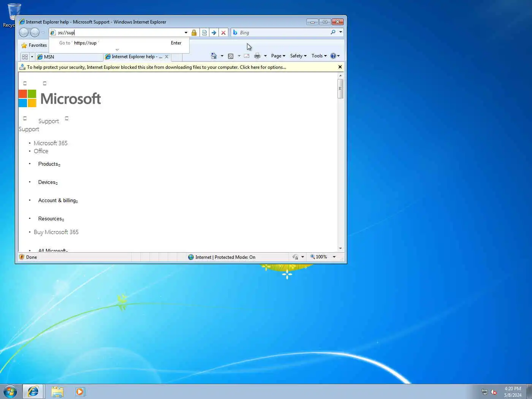Click the red Stop loading button
This screenshot has height=399, width=532.
(223, 33)
